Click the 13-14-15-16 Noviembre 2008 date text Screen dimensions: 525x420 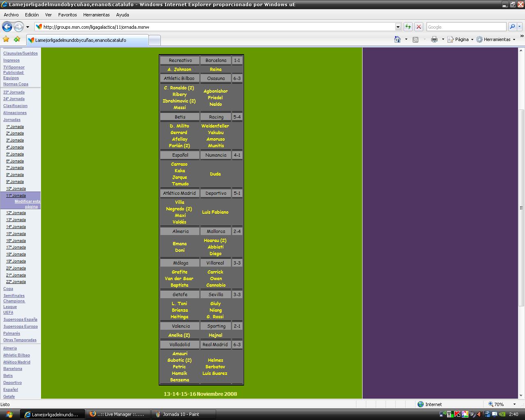click(200, 394)
